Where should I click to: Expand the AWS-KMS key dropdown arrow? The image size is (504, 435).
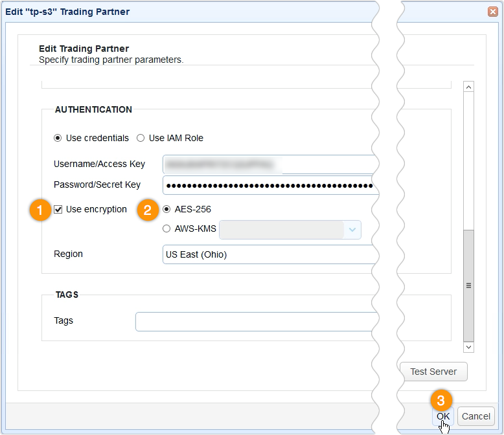pos(352,229)
